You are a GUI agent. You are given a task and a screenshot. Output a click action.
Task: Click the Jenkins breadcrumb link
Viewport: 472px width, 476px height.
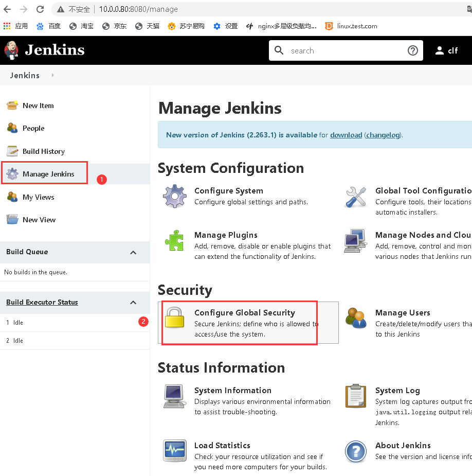click(25, 75)
